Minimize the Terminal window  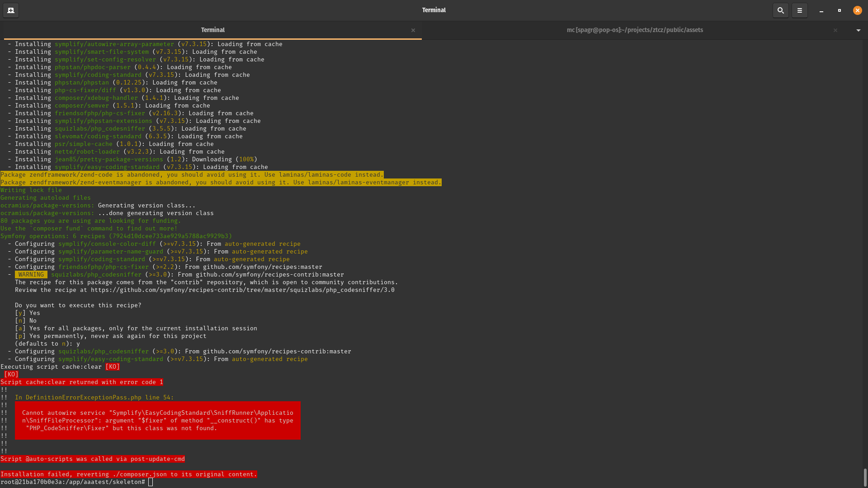pyautogui.click(x=821, y=10)
